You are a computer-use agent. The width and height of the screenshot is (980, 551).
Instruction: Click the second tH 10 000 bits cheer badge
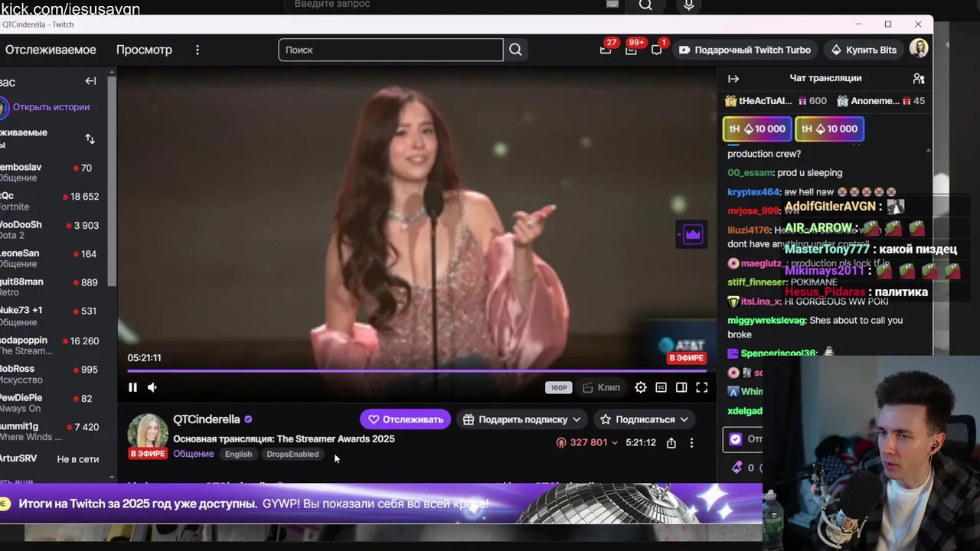click(829, 129)
